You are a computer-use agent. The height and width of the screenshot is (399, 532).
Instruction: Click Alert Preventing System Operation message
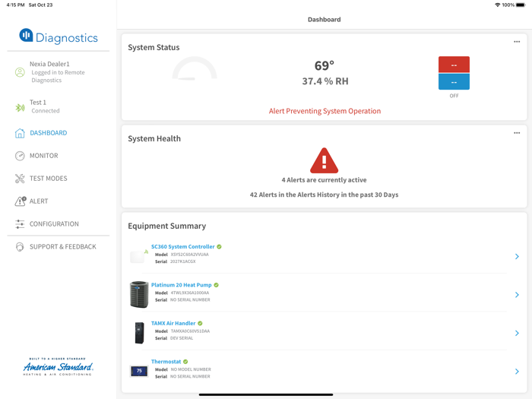[325, 111]
